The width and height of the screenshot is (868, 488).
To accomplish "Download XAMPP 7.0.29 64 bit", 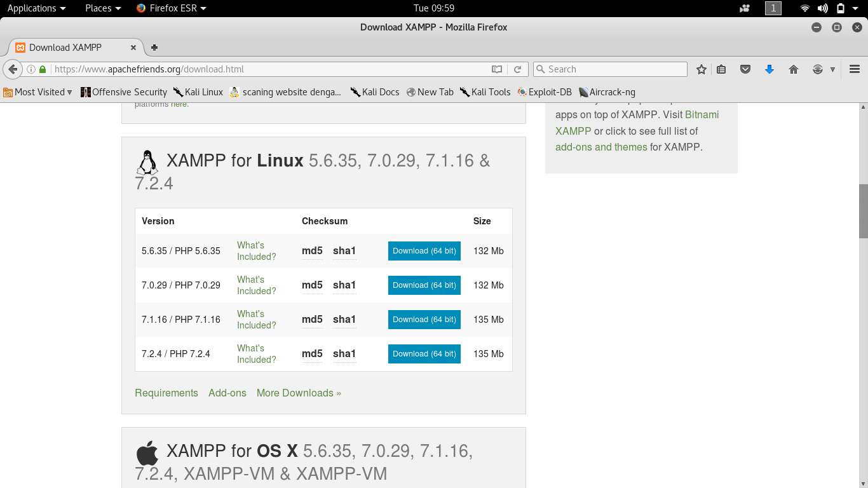I will tap(424, 285).
